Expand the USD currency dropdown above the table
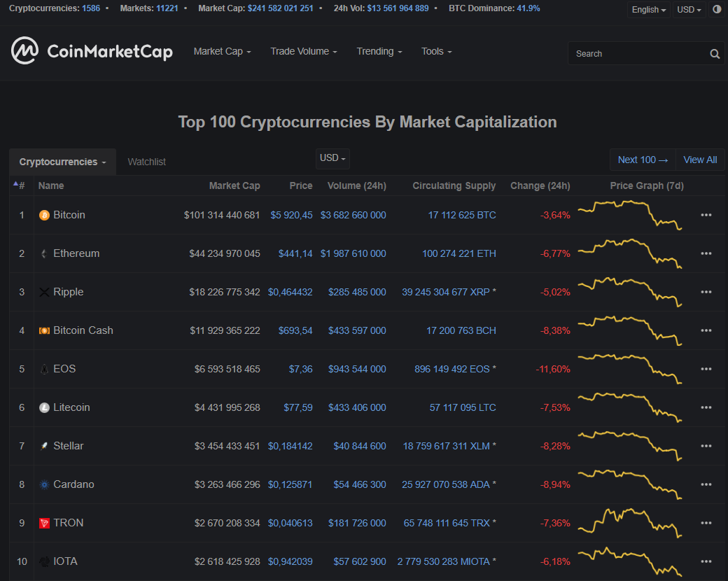The width and height of the screenshot is (728, 581). tap(332, 158)
